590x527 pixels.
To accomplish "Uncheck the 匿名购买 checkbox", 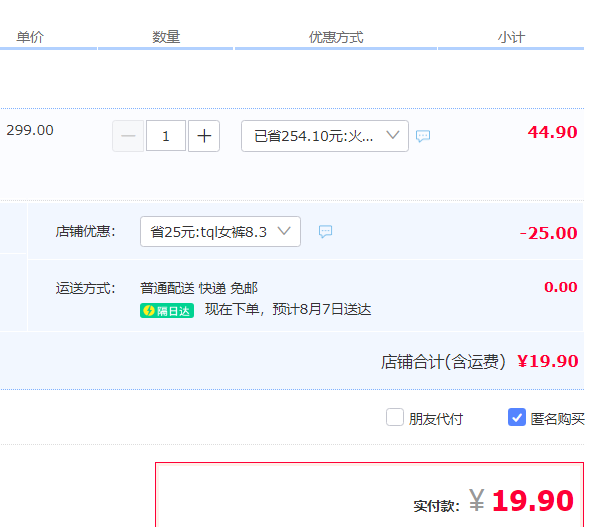I will pos(517,417).
